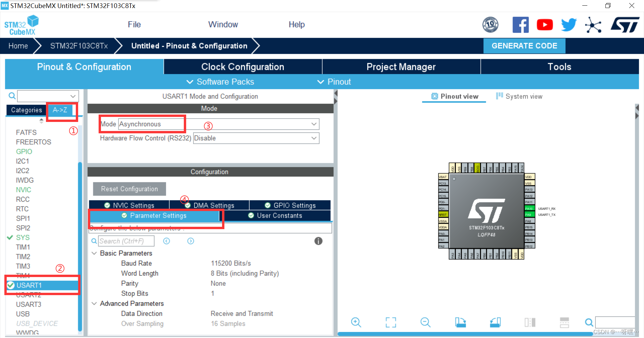This screenshot has height=338, width=644.
Task: Select the Pinout view tab
Action: [454, 96]
